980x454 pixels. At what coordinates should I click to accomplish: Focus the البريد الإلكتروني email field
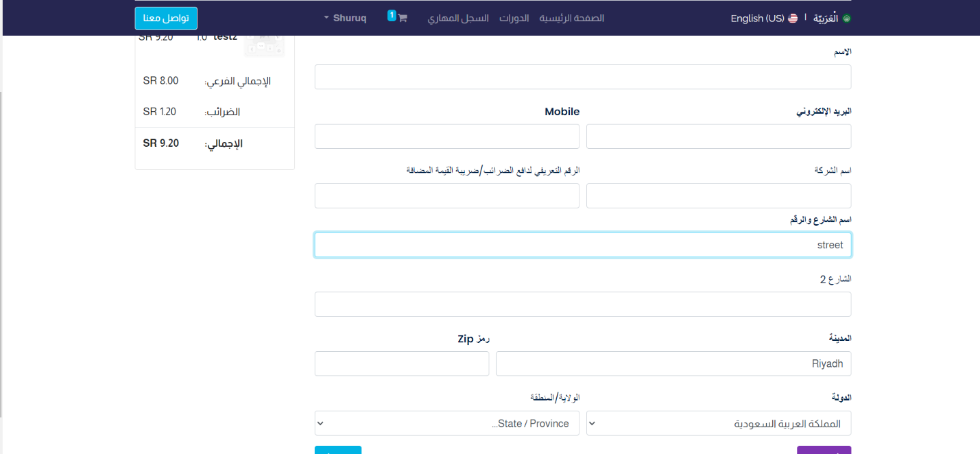click(719, 136)
